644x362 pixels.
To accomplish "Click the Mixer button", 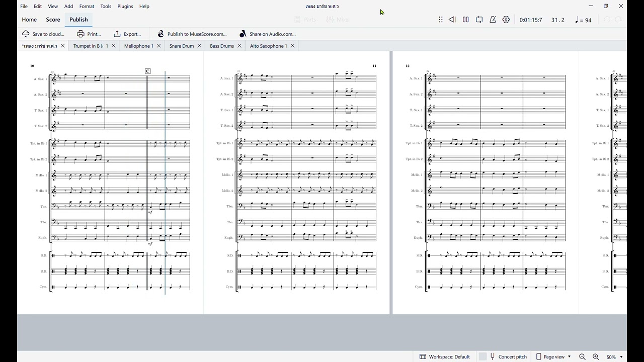I will (x=338, y=20).
